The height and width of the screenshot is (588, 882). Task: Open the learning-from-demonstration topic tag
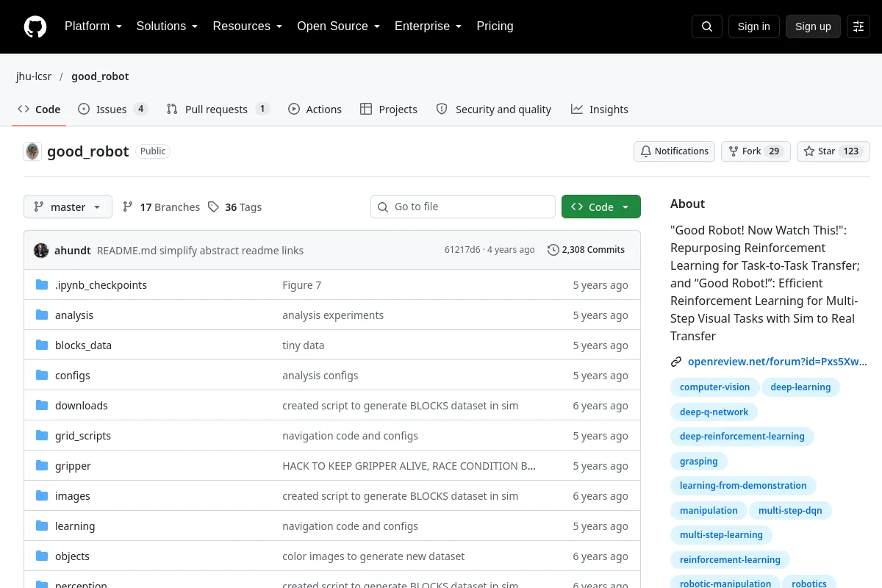[x=743, y=486]
